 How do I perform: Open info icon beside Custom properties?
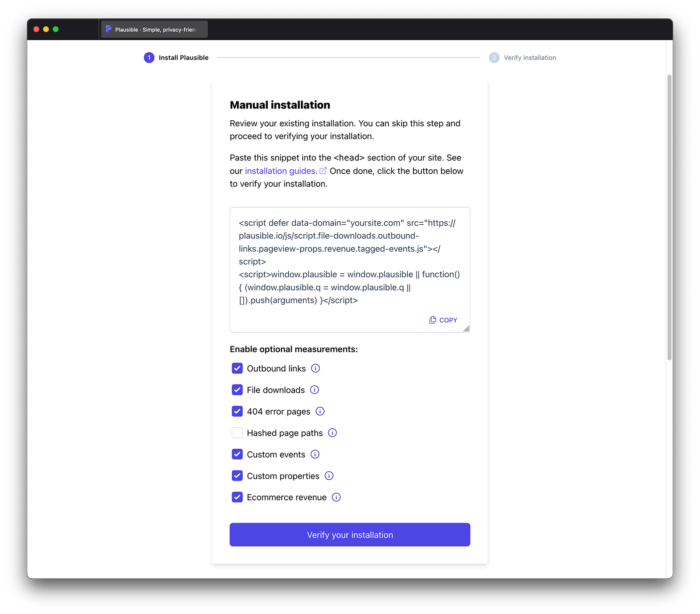click(329, 475)
